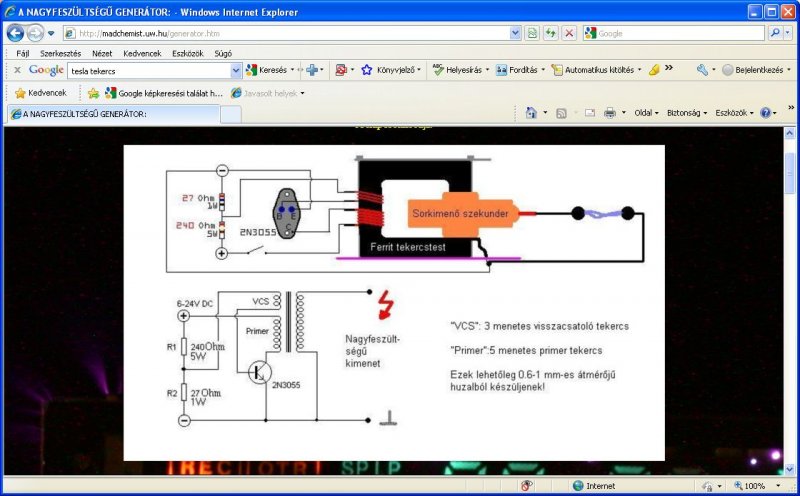The height and width of the screenshot is (496, 800).
Task: Add to favorites bar star icon
Action: click(93, 93)
